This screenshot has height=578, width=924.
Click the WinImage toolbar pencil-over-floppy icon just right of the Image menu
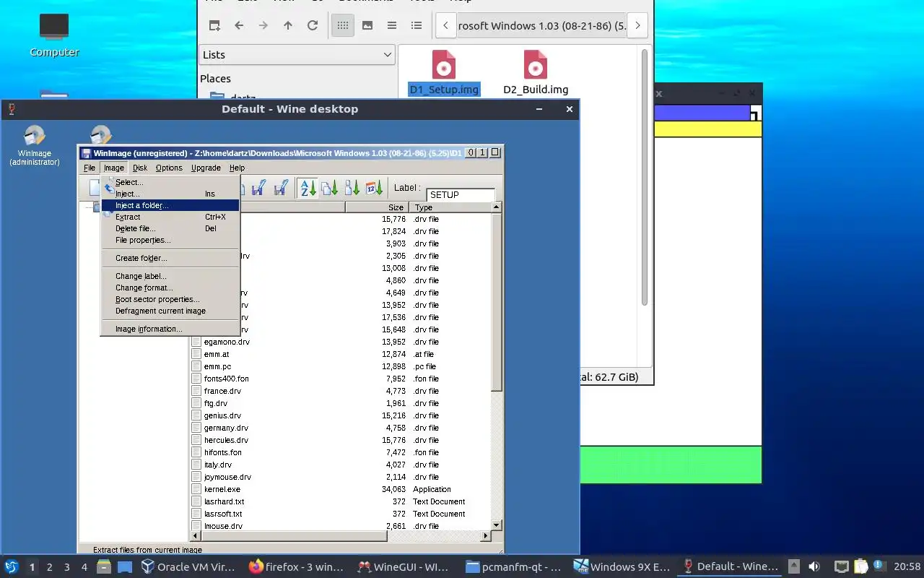(x=258, y=188)
